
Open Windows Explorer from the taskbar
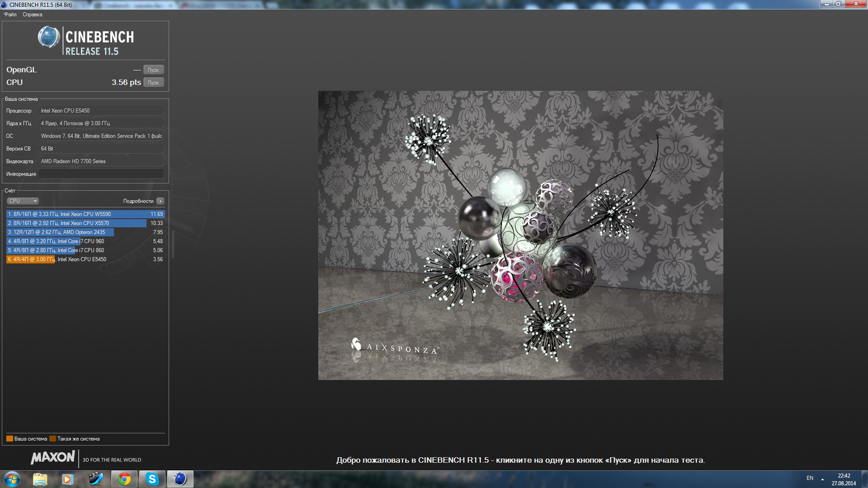click(40, 479)
